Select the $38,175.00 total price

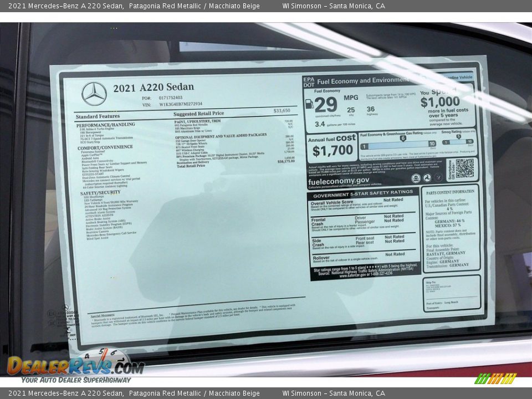tap(286, 161)
